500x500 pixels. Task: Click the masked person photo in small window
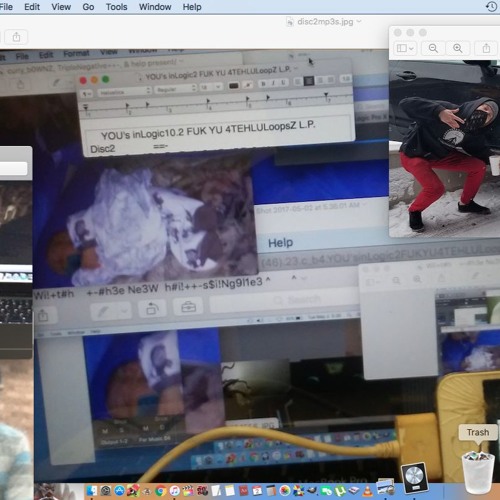click(444, 149)
